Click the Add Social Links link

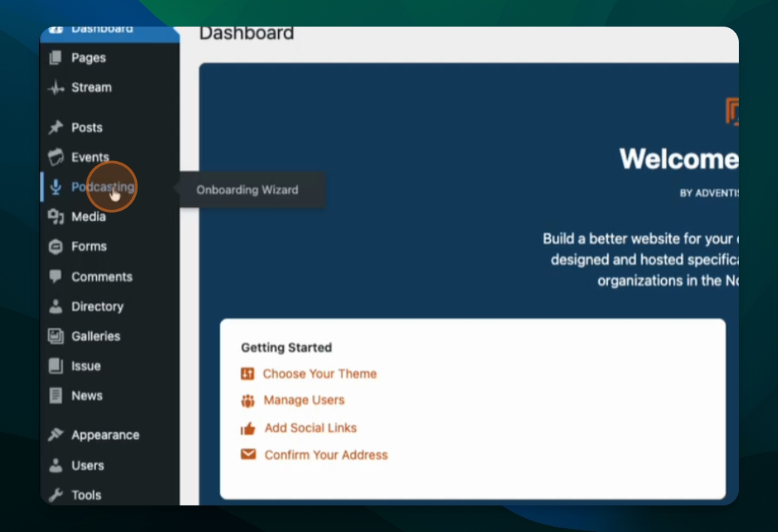click(x=310, y=428)
